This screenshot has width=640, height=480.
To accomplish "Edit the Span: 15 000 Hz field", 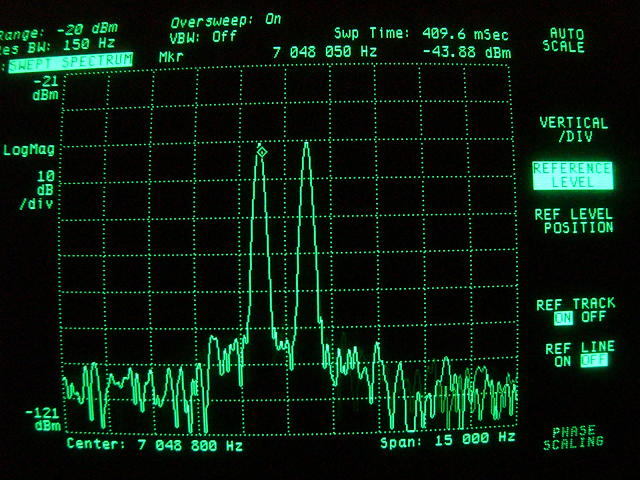I will pos(447,438).
